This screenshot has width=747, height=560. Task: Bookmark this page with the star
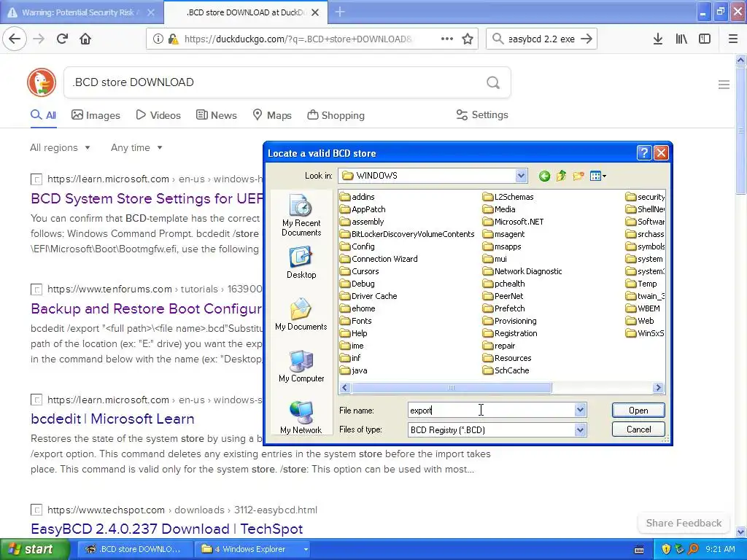tap(468, 39)
